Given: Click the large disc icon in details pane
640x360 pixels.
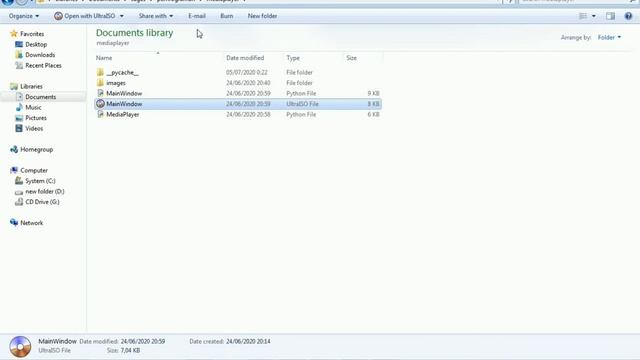Looking at the screenshot, I should tap(20, 347).
